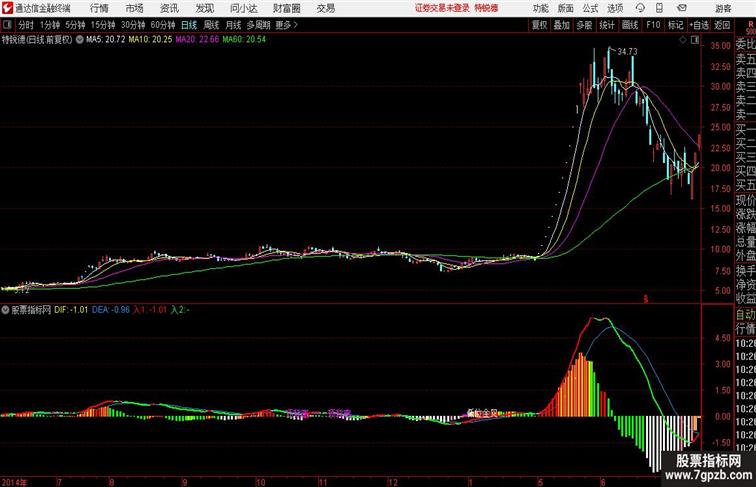Open the 选项 menu
Screen dimensions: 756x487
pos(615,8)
